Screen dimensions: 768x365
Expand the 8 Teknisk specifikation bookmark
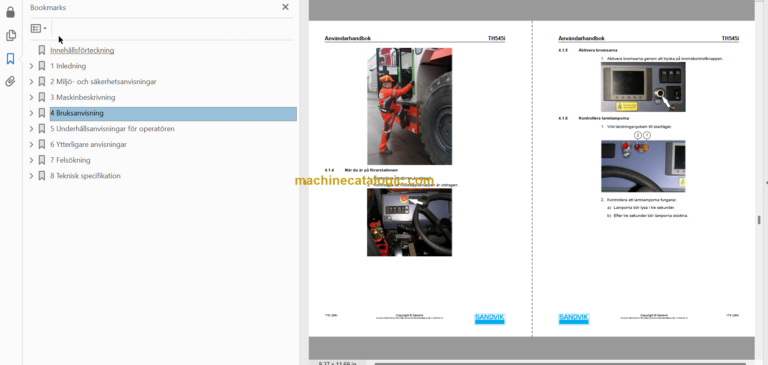31,175
